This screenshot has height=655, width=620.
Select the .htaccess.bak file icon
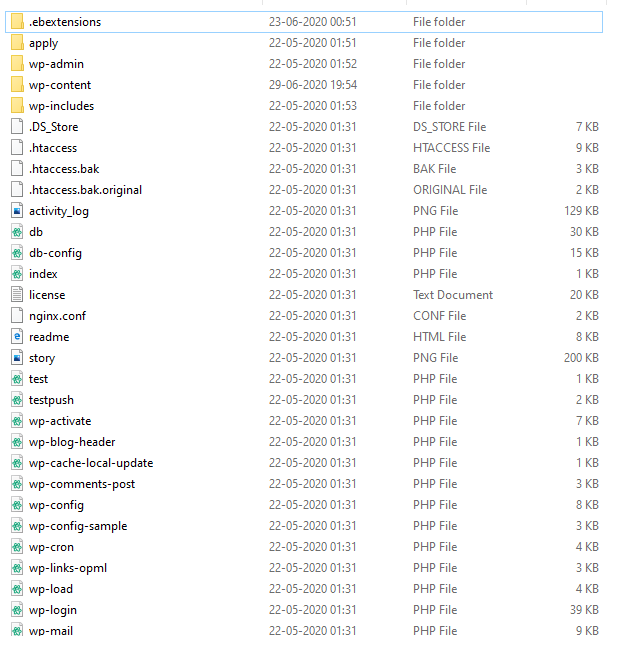click(17, 168)
